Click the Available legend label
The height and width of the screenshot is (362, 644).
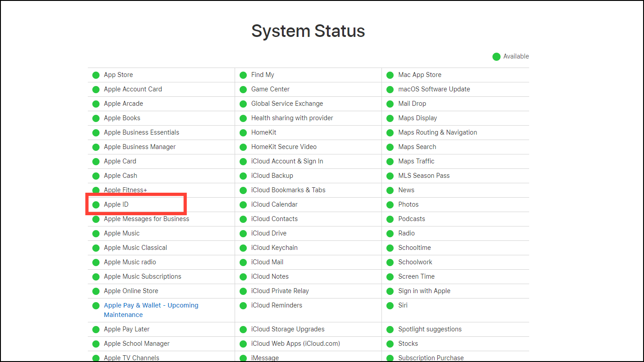[x=516, y=56]
